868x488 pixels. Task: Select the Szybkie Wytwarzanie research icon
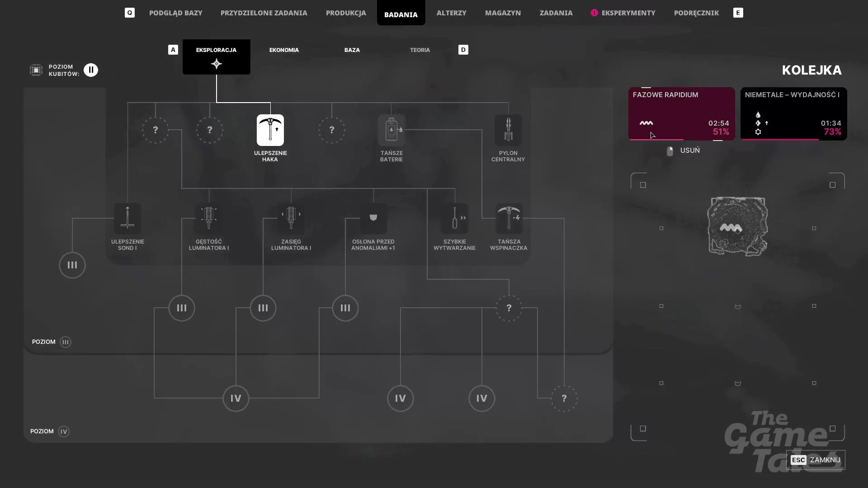coord(455,219)
